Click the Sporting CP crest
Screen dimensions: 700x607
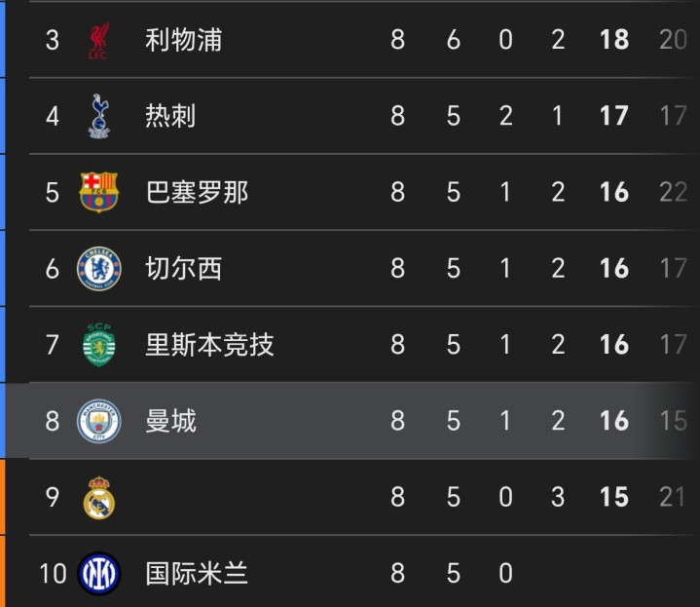coord(98,345)
